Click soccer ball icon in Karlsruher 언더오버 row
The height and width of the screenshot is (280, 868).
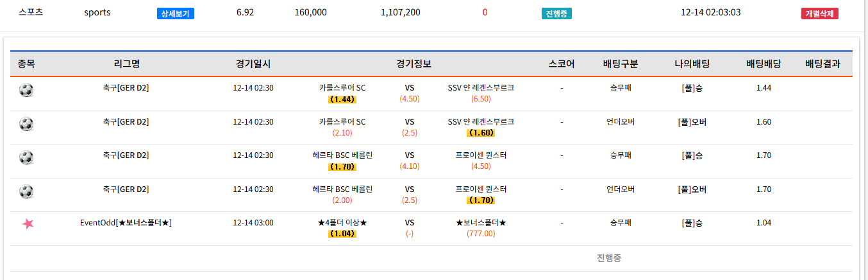(x=26, y=124)
